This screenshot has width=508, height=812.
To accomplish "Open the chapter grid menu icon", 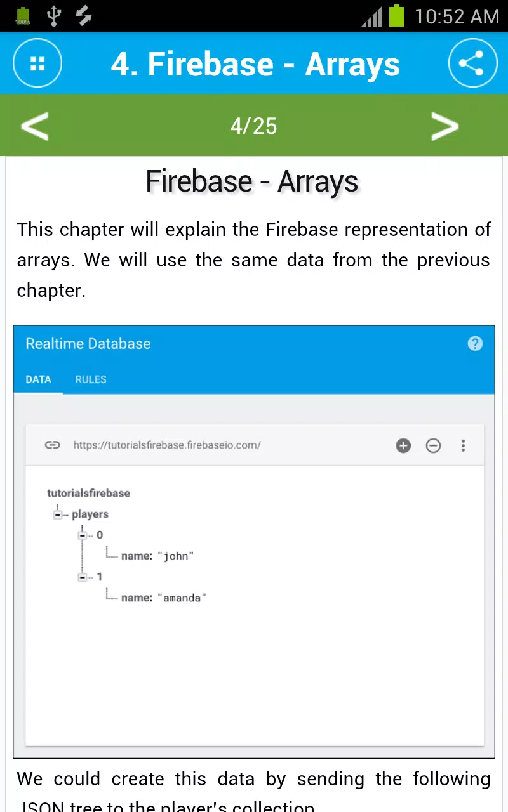I will [x=37, y=63].
